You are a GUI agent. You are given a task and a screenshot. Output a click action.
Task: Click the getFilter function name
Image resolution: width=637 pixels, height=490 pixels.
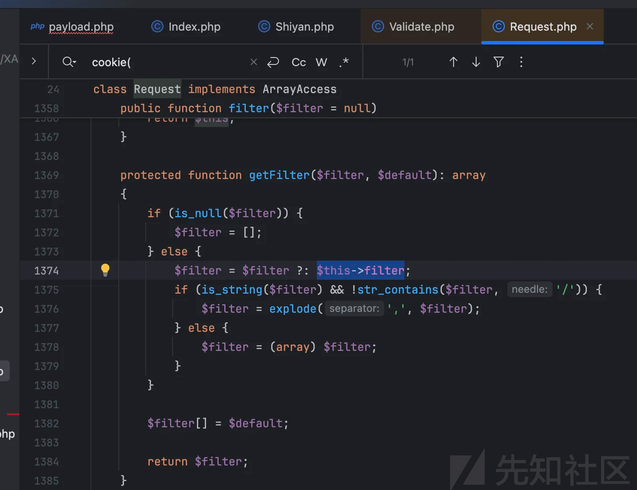(x=279, y=175)
